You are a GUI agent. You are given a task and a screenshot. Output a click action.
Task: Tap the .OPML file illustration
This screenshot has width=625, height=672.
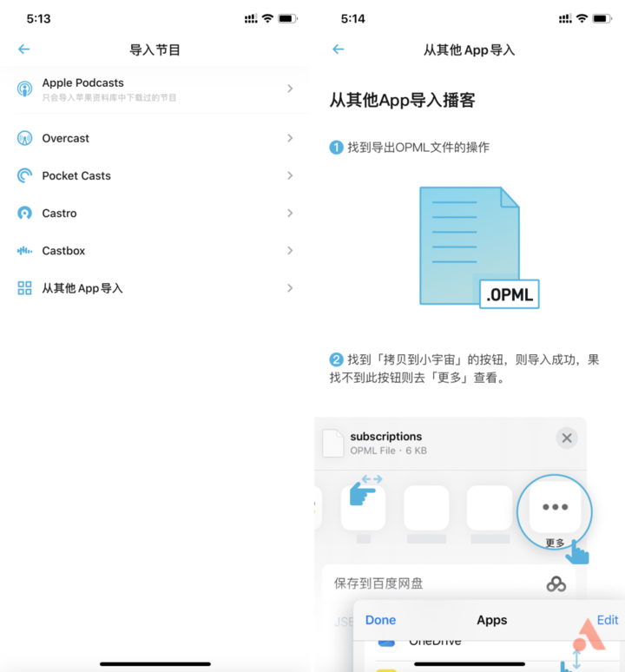[479, 247]
